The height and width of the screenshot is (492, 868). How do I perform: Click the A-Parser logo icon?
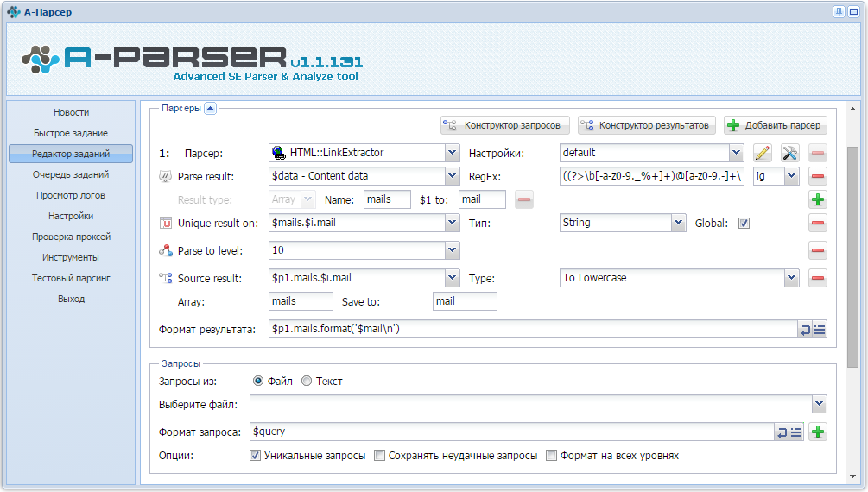pos(40,60)
